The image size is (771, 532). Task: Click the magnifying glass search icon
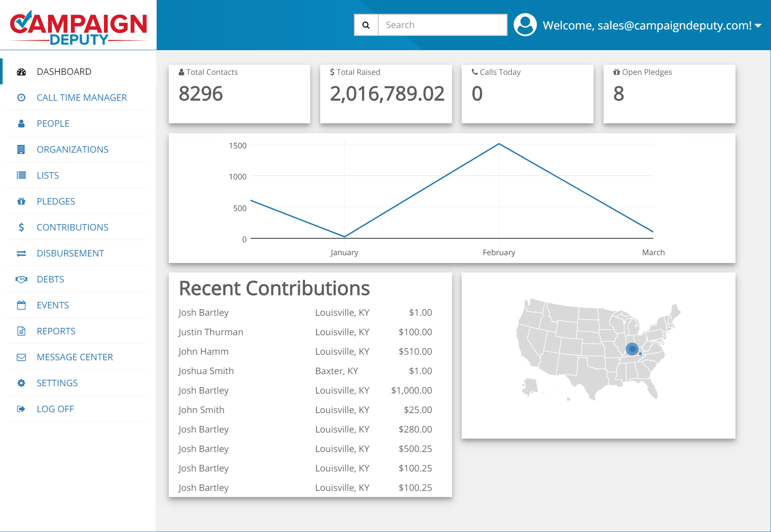pyautogui.click(x=366, y=25)
